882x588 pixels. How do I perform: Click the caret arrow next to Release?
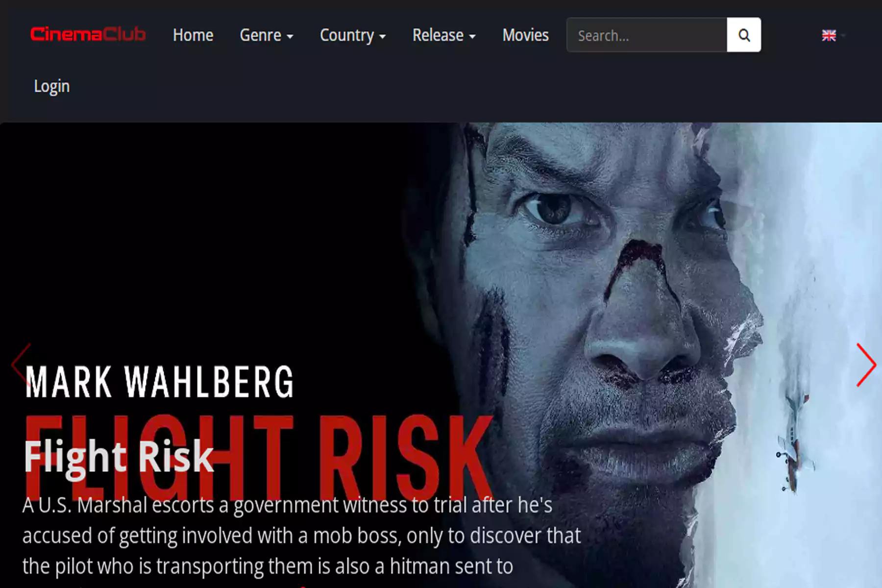click(x=472, y=37)
